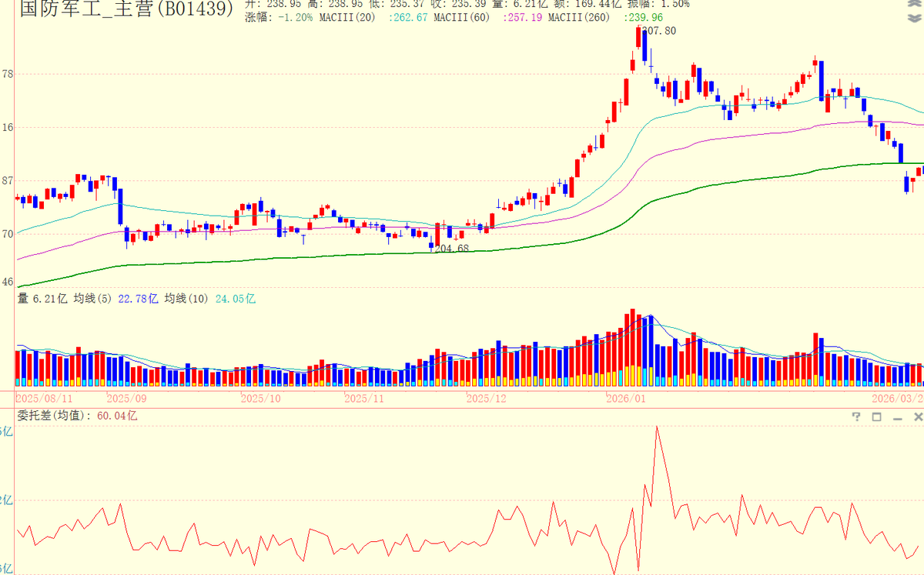Jump to the 2026/03 date marker
924x575 pixels.
pos(897,398)
